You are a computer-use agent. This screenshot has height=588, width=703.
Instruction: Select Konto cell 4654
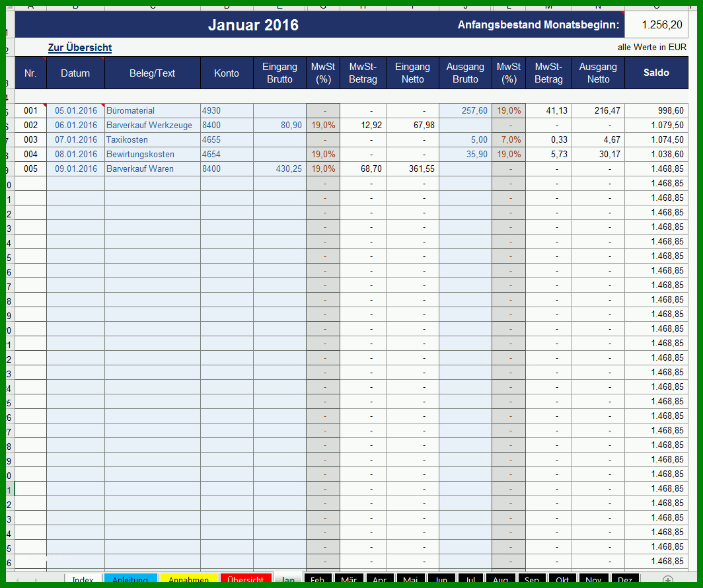[x=227, y=154]
